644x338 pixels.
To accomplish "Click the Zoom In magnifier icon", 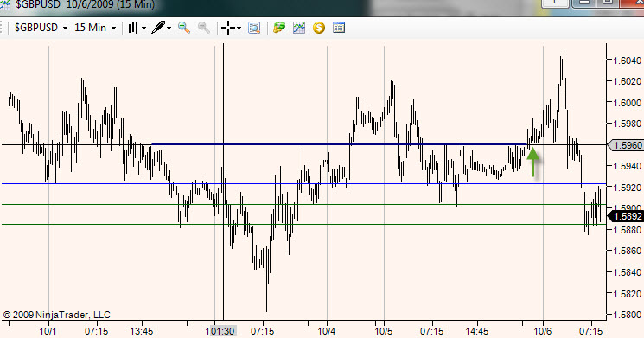I will tap(184, 28).
